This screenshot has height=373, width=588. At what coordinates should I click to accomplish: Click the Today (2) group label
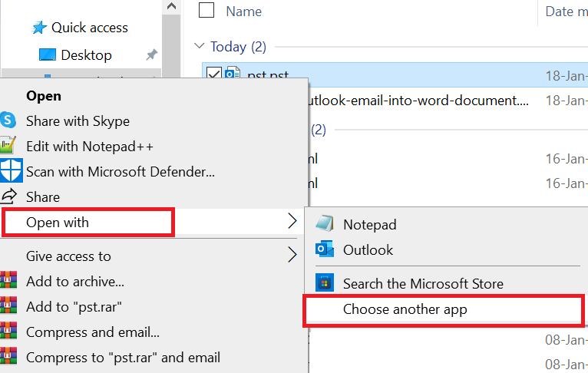238,47
